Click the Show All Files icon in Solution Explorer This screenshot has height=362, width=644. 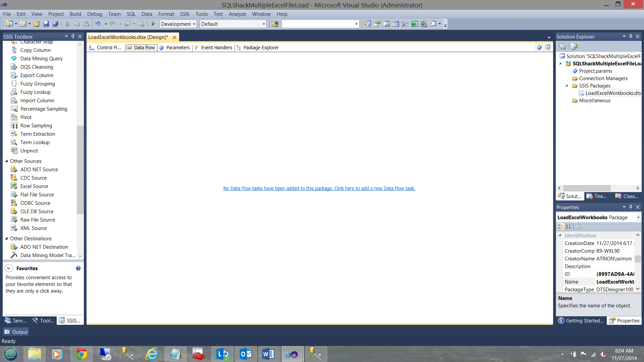pyautogui.click(x=574, y=46)
